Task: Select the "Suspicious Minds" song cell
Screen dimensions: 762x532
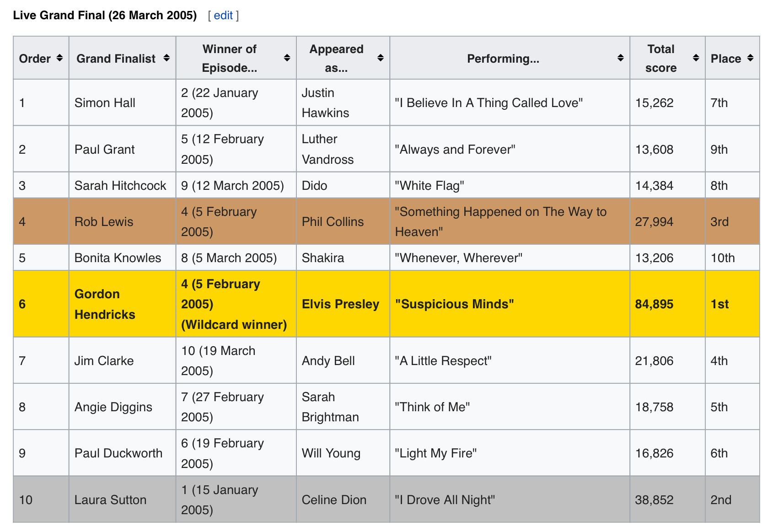Action: (x=510, y=304)
